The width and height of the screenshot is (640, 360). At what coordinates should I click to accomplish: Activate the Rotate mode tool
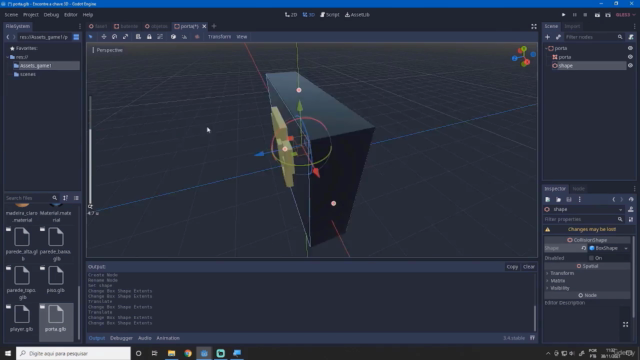click(x=114, y=37)
